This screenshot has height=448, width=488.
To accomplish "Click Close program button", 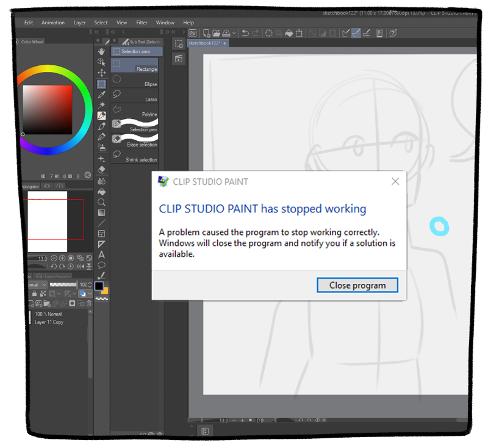I will (x=357, y=285).
